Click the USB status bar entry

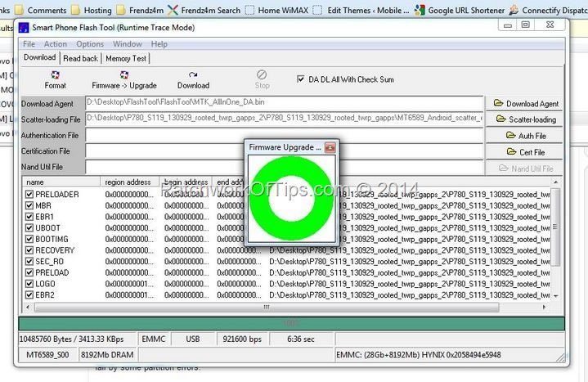193,339
